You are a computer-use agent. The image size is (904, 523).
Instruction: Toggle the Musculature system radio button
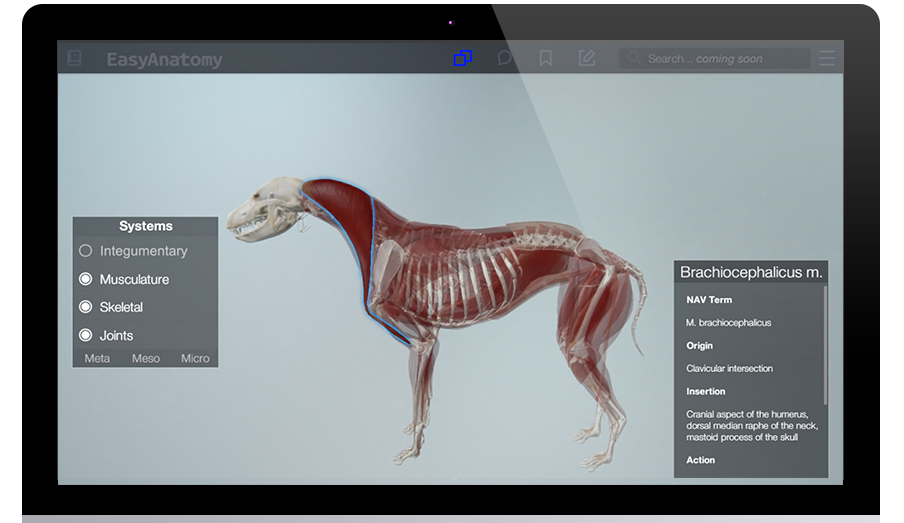[86, 279]
